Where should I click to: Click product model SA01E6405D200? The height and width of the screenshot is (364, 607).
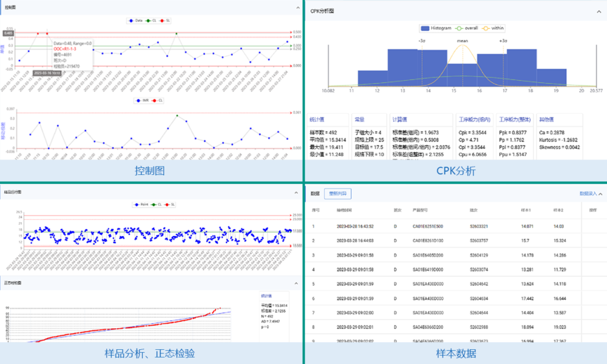428,255
